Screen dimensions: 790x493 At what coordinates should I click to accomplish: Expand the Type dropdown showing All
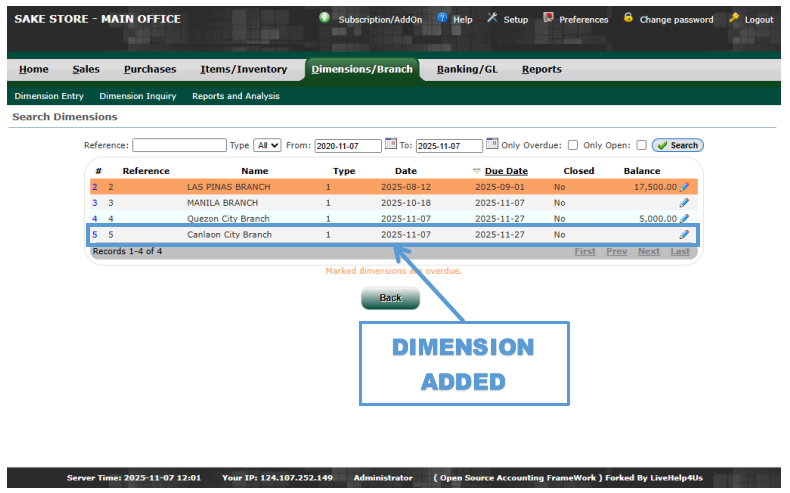click(x=267, y=145)
